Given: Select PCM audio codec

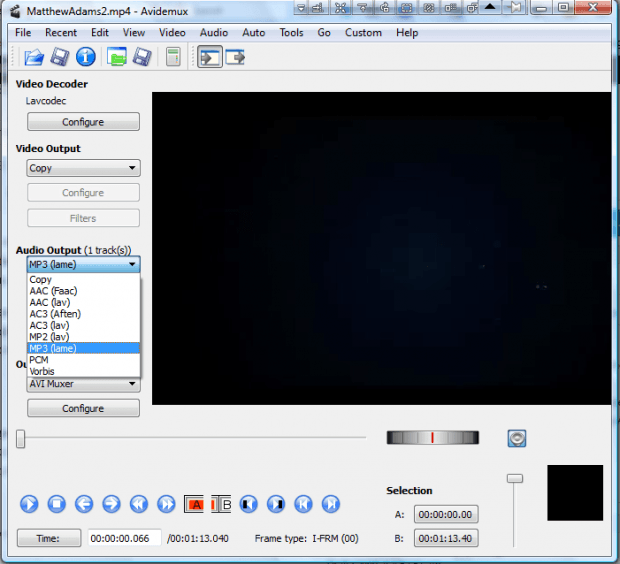Looking at the screenshot, I should [x=83, y=360].
